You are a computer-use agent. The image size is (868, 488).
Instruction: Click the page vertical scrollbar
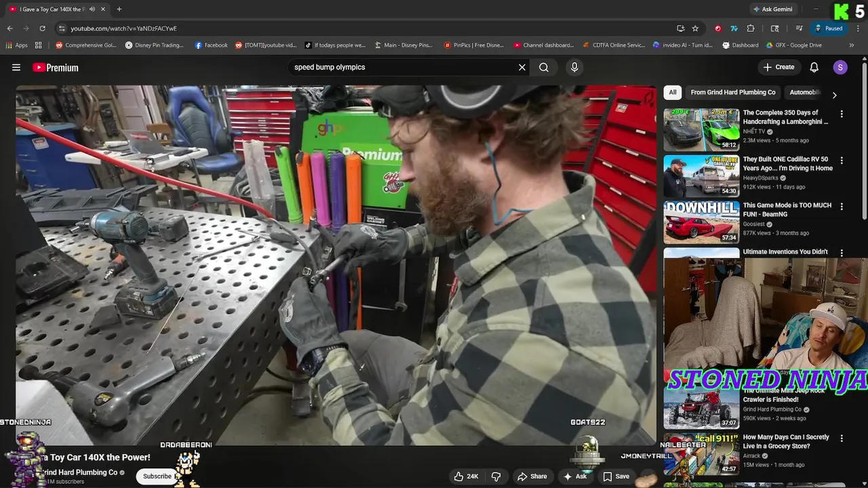(864, 141)
